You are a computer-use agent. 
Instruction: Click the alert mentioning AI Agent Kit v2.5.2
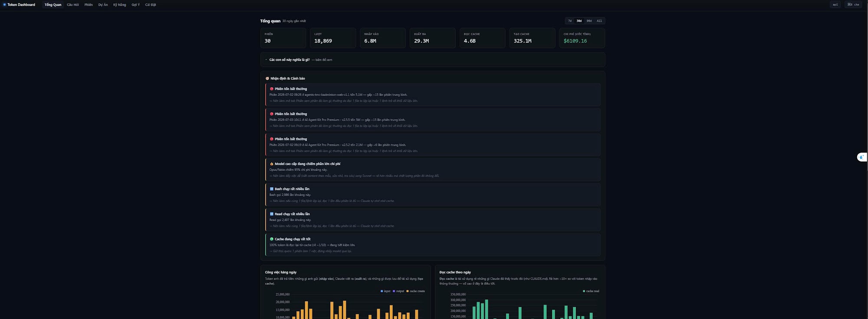(x=433, y=145)
